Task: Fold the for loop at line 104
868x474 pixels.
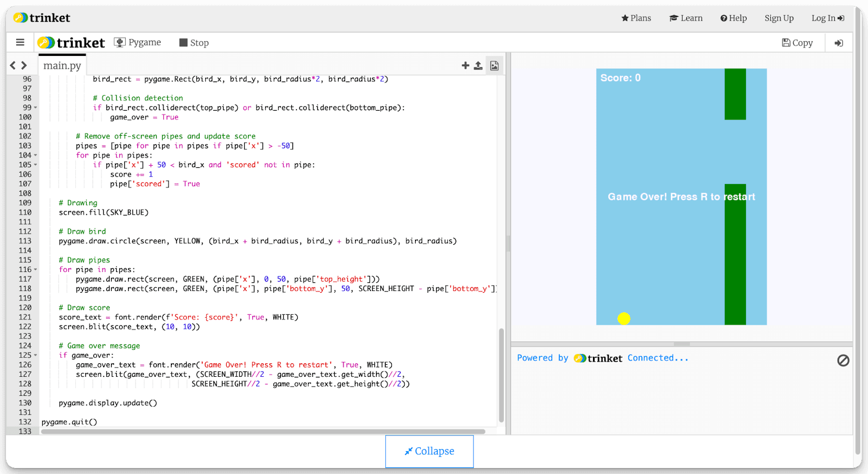Action: (x=36, y=155)
